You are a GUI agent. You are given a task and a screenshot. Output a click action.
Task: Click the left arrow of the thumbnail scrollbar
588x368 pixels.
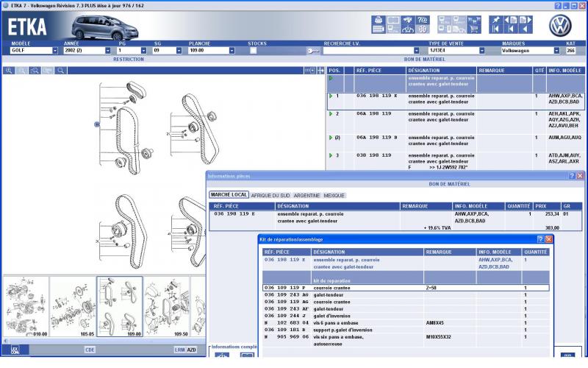pyautogui.click(x=6, y=341)
